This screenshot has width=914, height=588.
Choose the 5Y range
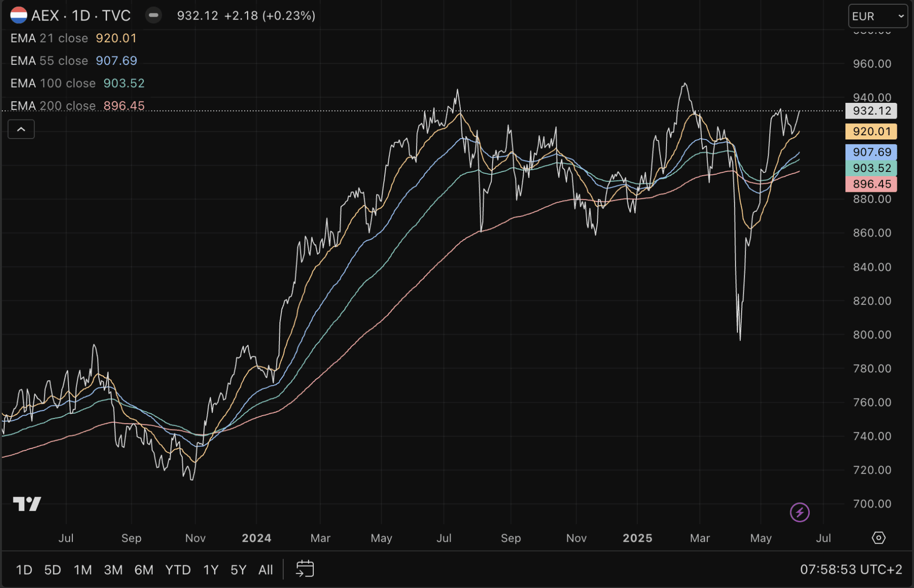pos(238,570)
